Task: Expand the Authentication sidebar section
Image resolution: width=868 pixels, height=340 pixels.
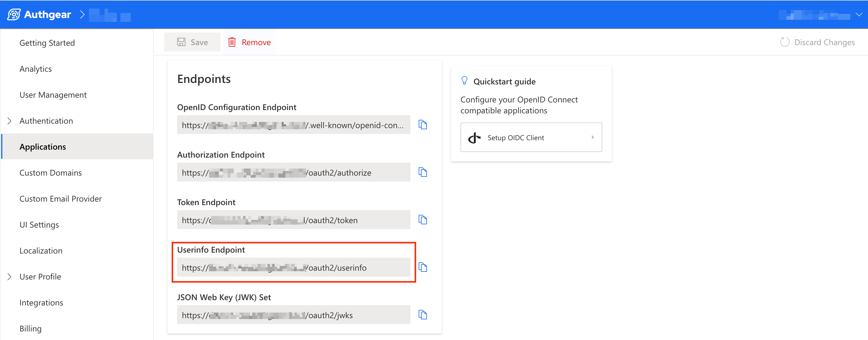Action: [x=9, y=121]
